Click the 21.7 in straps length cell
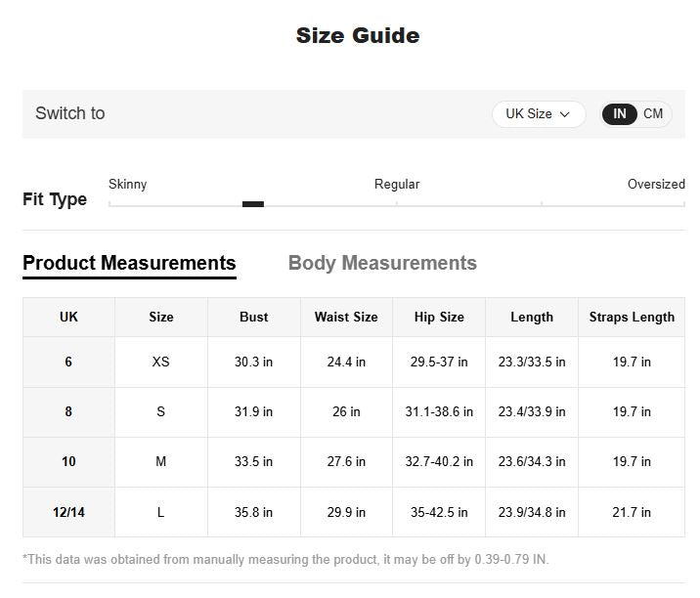700x598 pixels. pos(632,512)
